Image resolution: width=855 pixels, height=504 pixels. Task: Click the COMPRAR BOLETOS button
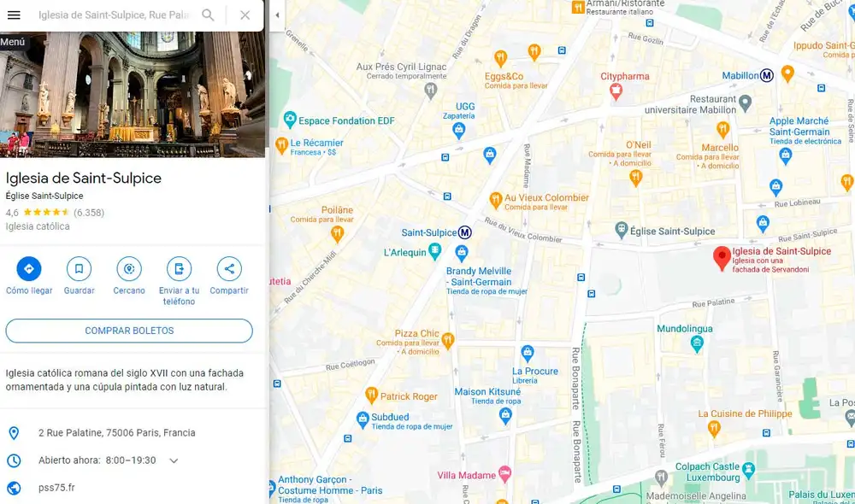tap(129, 331)
